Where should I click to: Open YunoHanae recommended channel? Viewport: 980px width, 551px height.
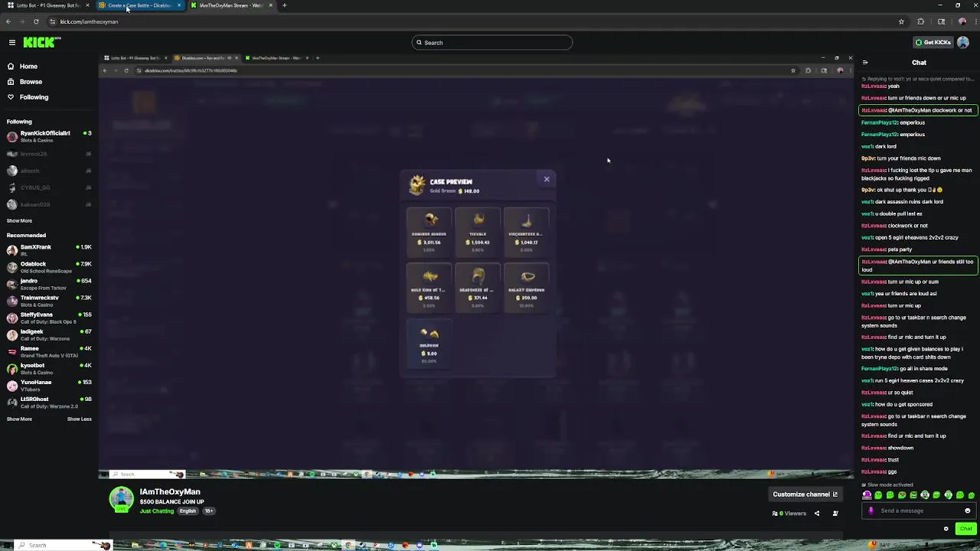click(49, 385)
